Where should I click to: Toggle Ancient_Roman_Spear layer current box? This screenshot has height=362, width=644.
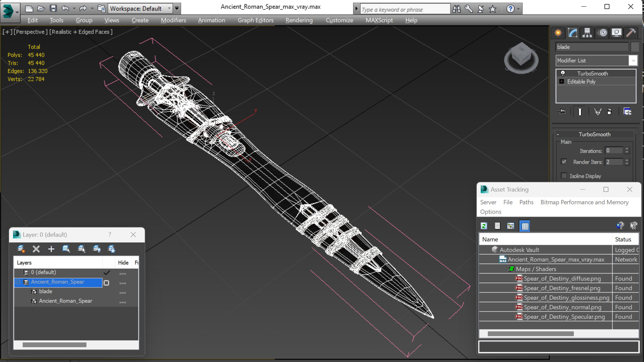[x=107, y=283]
